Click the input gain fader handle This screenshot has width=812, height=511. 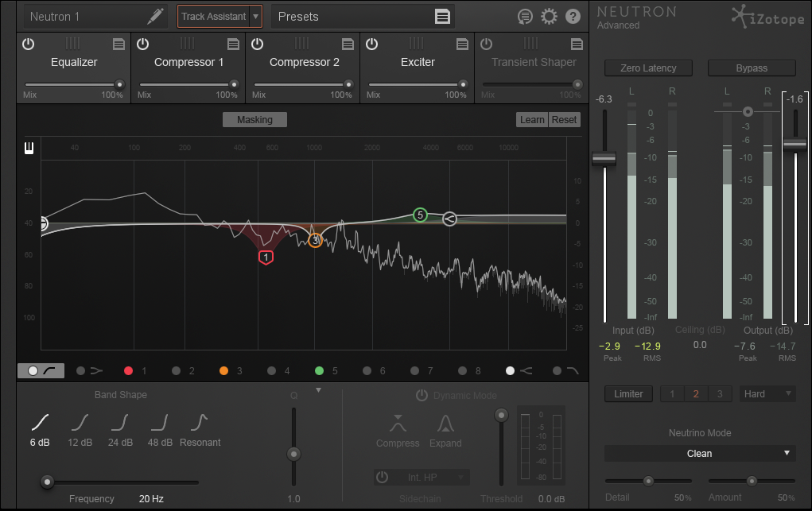click(x=604, y=158)
